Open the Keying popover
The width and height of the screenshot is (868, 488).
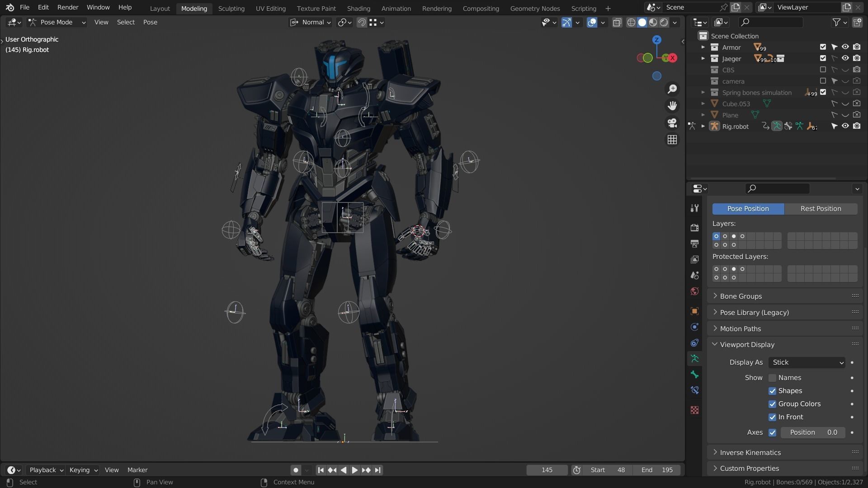pos(83,470)
